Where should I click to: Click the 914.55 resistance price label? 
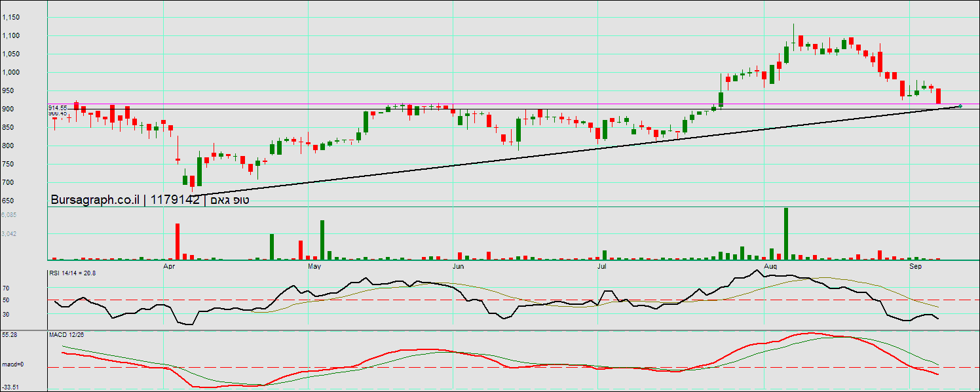(x=58, y=108)
